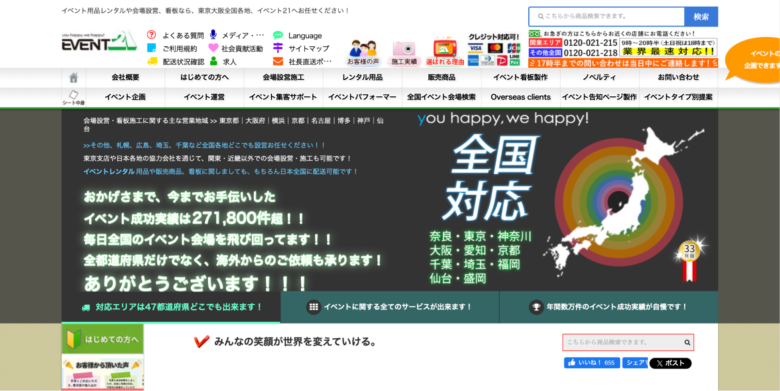
Task: Open the お問い合わせ menu
Action: coord(679,78)
